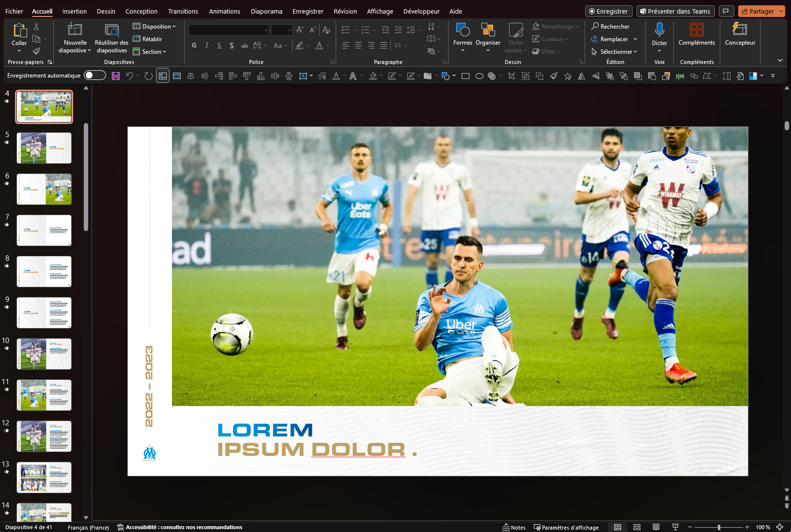Align text left in Paragraphe group
Viewport: 791px width, 532px height.
pos(346,46)
